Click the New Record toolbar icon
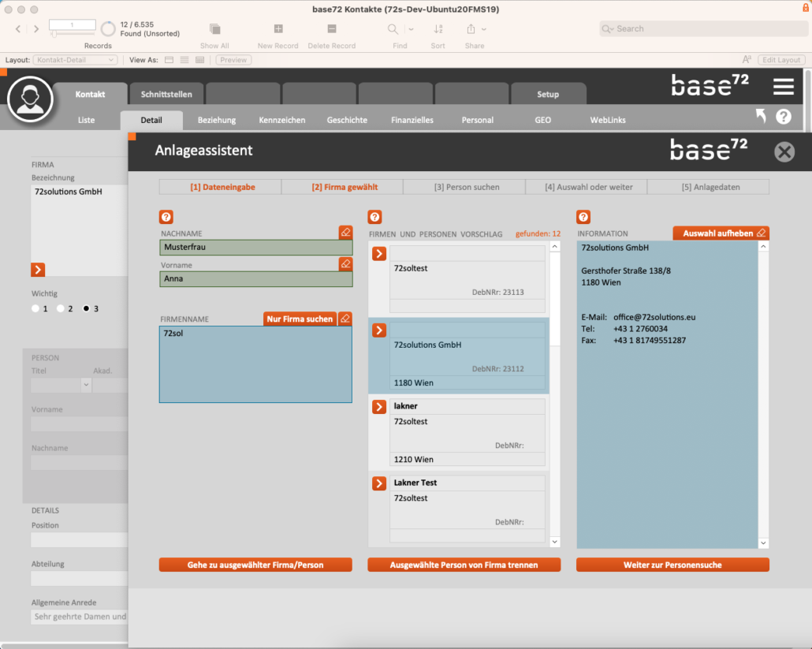 point(278,28)
